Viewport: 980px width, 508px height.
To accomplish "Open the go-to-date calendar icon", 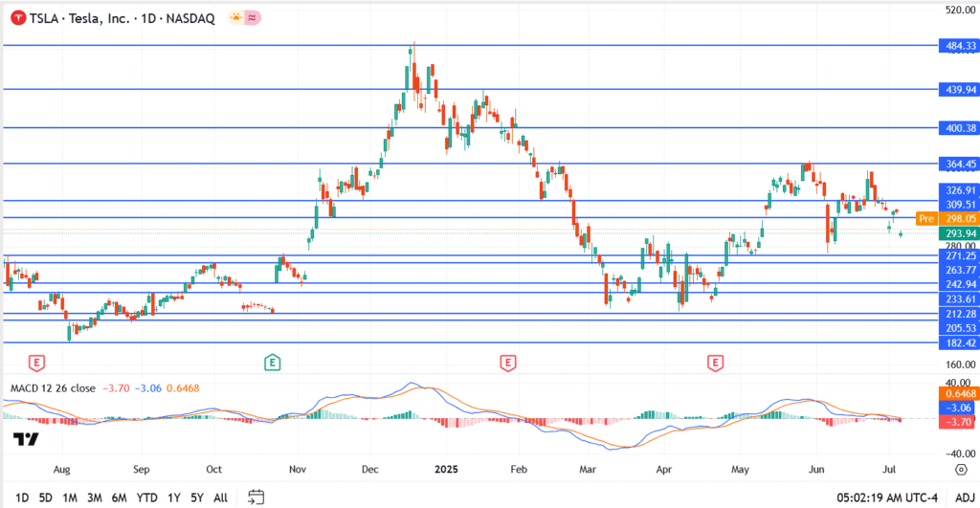I will coord(256,497).
